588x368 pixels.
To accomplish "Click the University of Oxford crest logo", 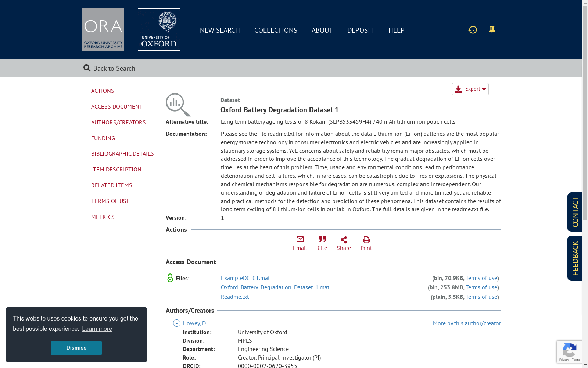I will click(159, 29).
